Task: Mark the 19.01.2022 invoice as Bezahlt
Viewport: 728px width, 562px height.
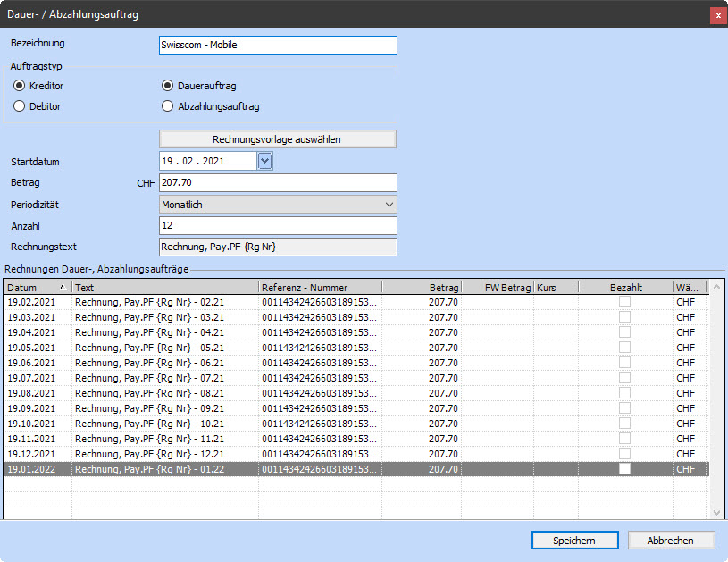Action: pyautogui.click(x=625, y=469)
